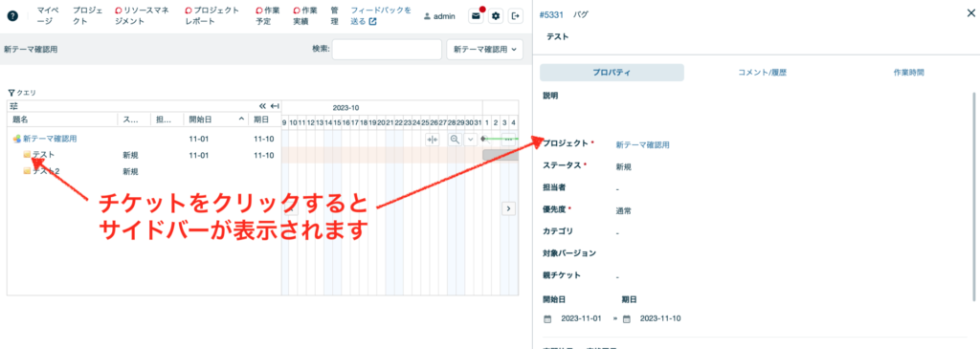The height and width of the screenshot is (349, 980).
Task: Open the mail notifications icon
Action: [x=477, y=16]
